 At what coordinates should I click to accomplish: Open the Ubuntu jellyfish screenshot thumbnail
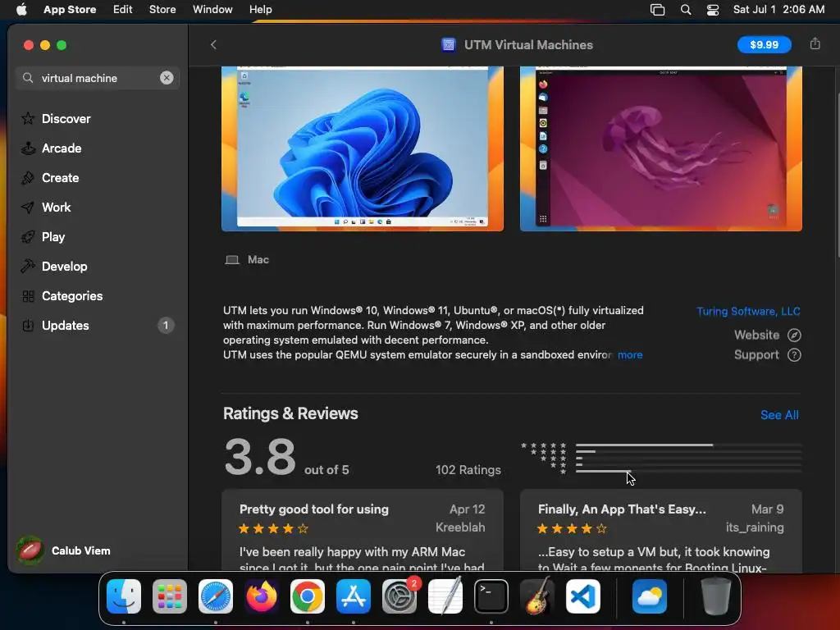coord(660,149)
